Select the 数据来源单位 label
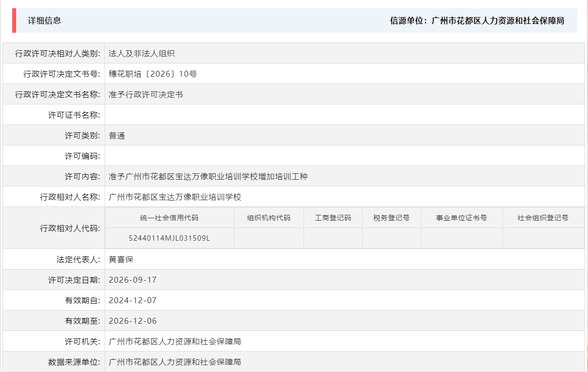Image resolution: width=588 pixels, height=372 pixels. [74, 362]
